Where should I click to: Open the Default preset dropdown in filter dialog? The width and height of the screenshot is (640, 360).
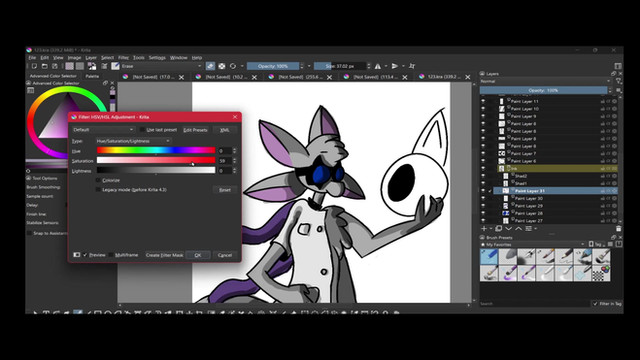pyautogui.click(x=103, y=130)
